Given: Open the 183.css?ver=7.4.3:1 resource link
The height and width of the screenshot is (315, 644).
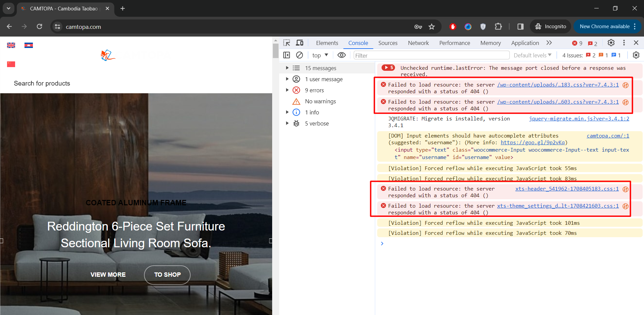Looking at the screenshot, I should tap(558, 85).
